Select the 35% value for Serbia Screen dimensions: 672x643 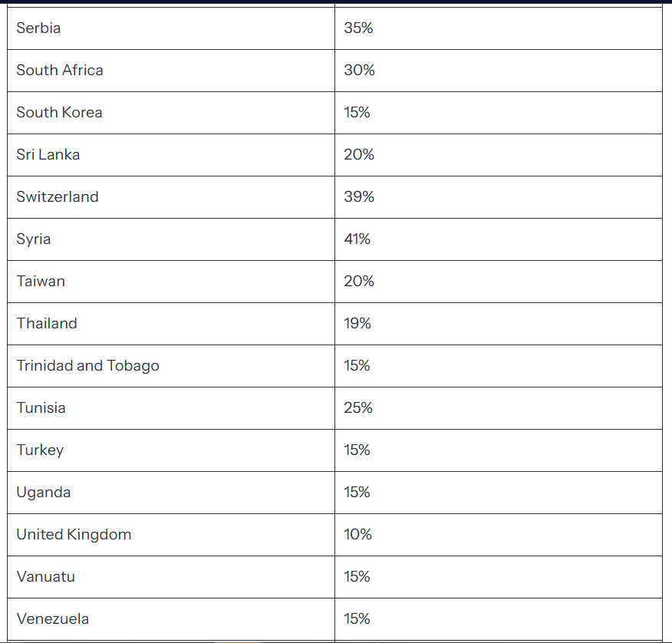358,28
